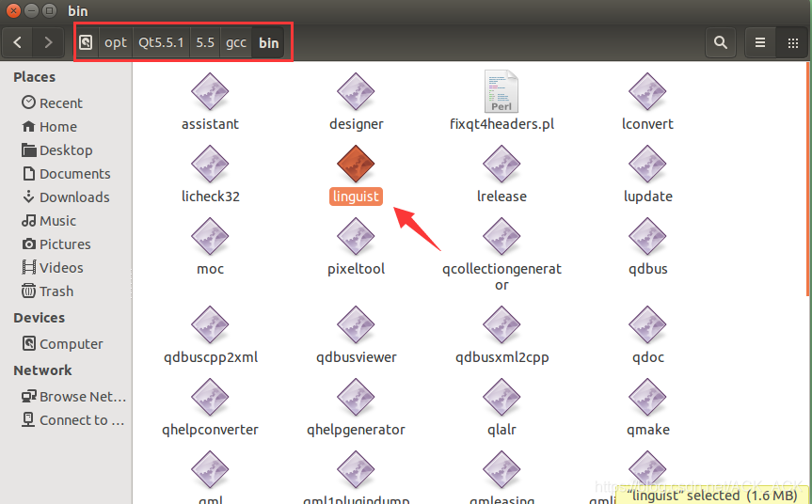The width and height of the screenshot is (812, 504).
Task: Select the designer executable icon
Action: [356, 91]
